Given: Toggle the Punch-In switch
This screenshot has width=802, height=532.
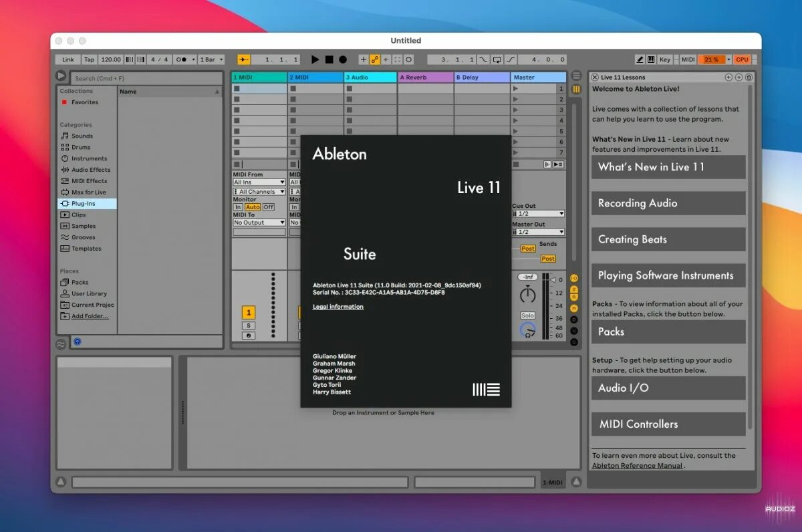Looking at the screenshot, I should (483, 59).
